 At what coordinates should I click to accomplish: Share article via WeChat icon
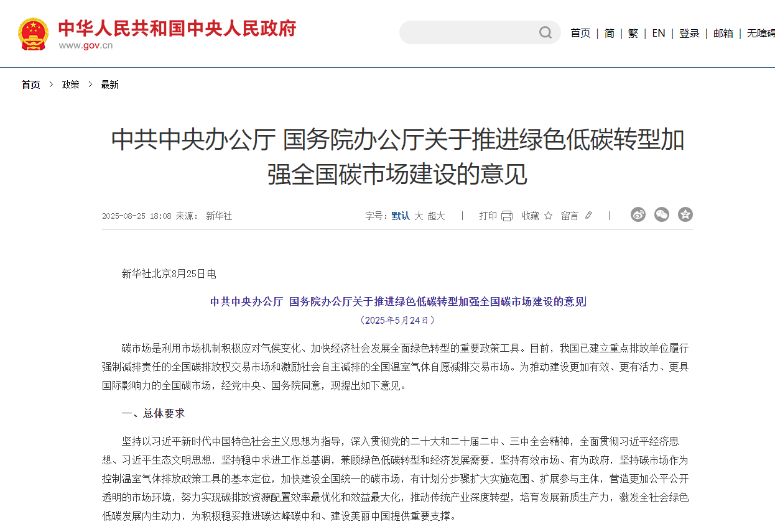(x=662, y=215)
